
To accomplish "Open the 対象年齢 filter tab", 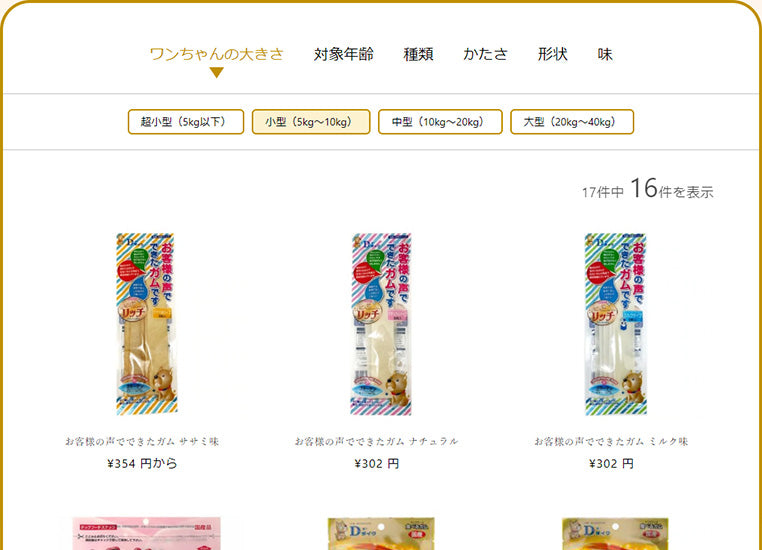I will pyautogui.click(x=344, y=54).
